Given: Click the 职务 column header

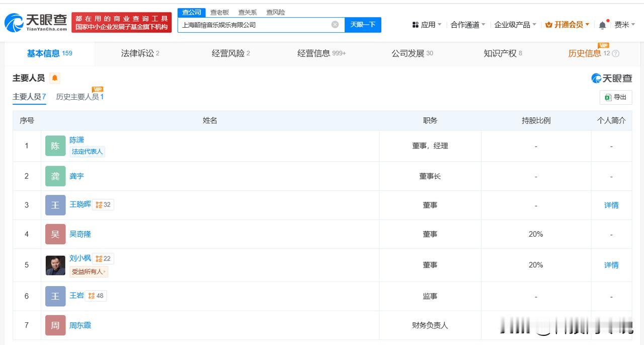Looking at the screenshot, I should [x=430, y=120].
